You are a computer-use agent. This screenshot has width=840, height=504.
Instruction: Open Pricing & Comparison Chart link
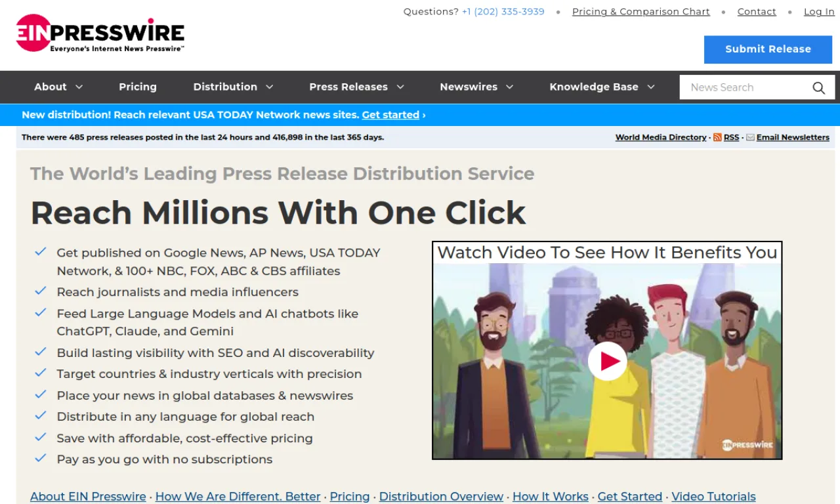coord(641,12)
